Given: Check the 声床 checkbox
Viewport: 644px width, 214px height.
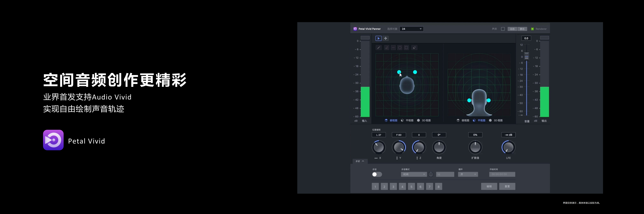Looking at the screenshot, I should point(503,29).
